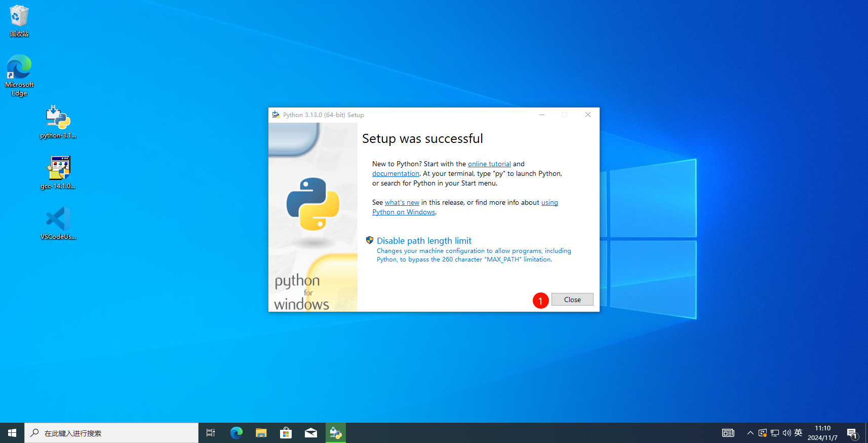Follow the what's new link
868x443 pixels.
click(402, 202)
